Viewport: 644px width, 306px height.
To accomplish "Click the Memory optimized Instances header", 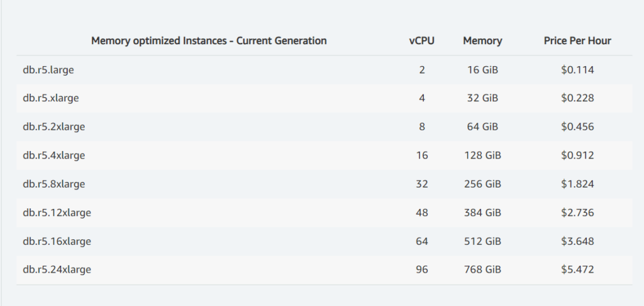I will tap(209, 41).
